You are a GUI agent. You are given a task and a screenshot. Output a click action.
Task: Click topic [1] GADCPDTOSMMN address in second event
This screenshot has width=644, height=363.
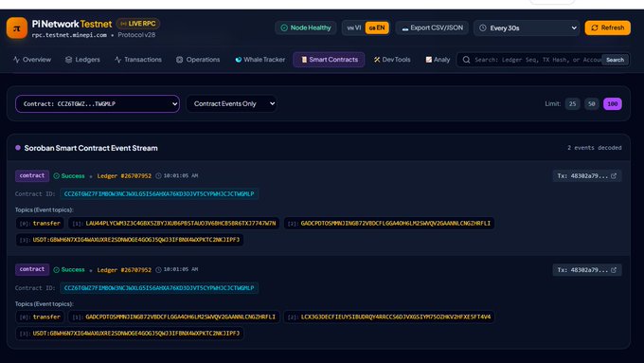tap(173, 317)
